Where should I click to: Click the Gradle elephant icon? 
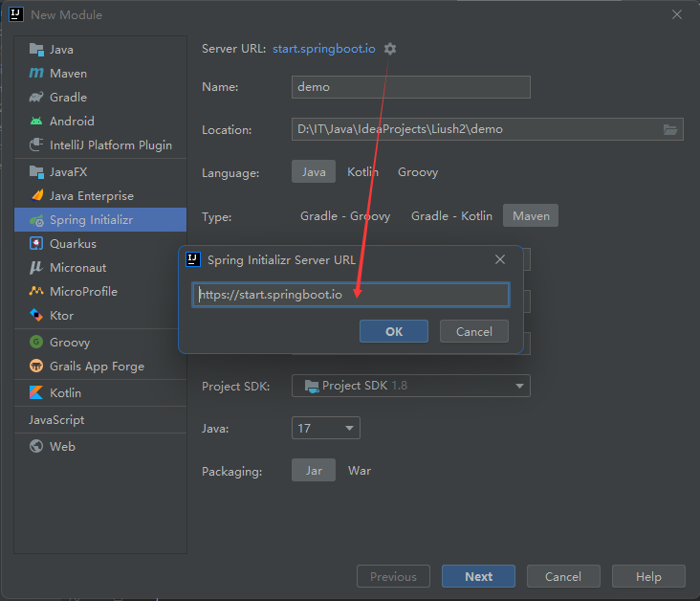(36, 97)
